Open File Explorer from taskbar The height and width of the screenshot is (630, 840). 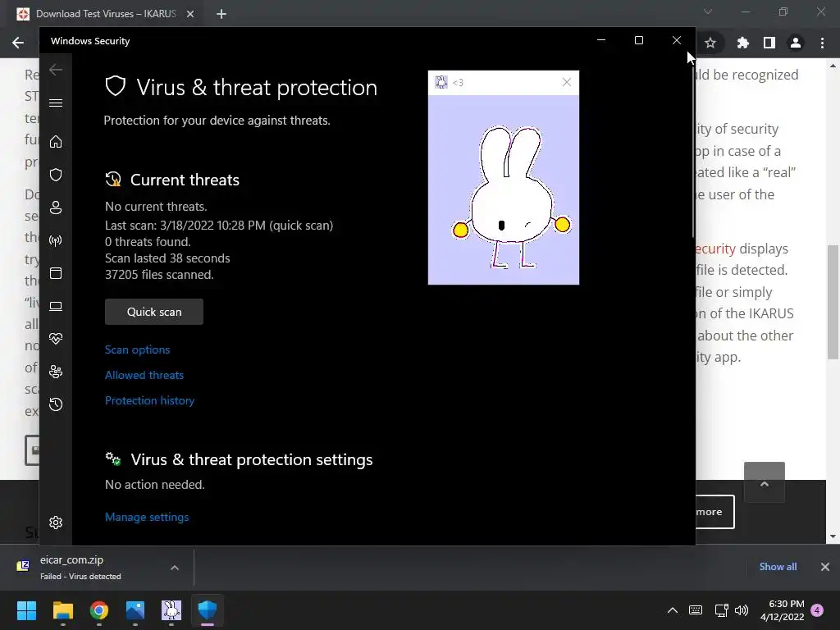click(x=62, y=610)
